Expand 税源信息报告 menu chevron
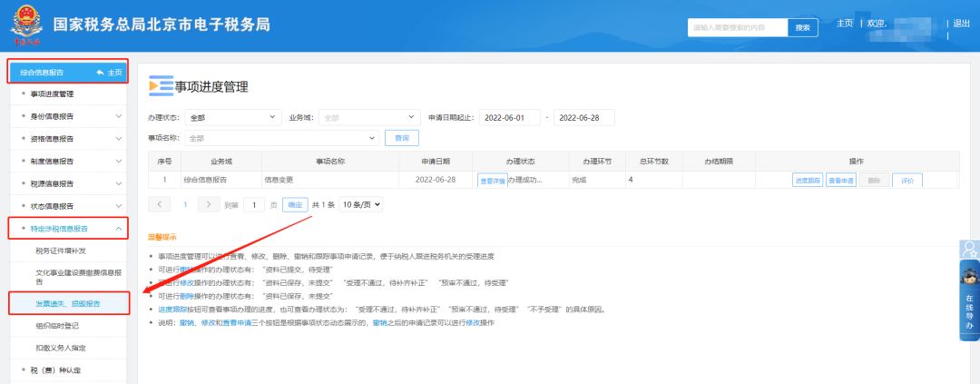This screenshot has height=384, width=980. (119, 184)
